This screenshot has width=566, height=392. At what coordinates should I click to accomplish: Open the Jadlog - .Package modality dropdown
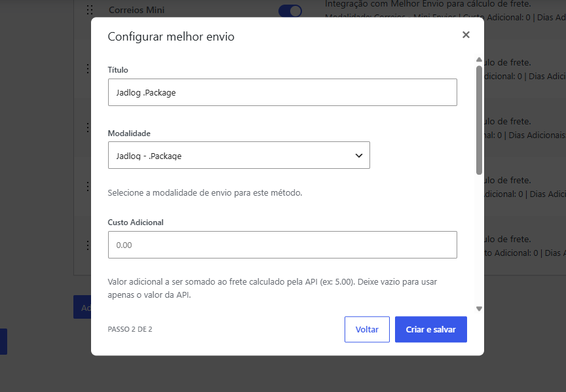[239, 155]
